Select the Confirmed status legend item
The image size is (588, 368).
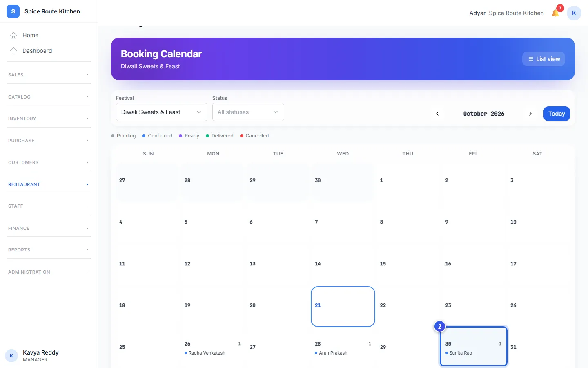[157, 136]
